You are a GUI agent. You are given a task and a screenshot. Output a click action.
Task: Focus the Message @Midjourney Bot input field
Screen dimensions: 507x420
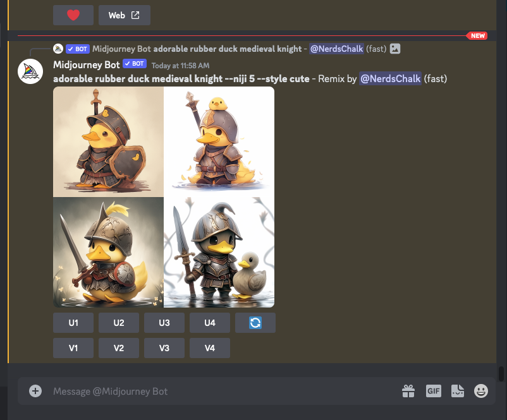point(223,391)
